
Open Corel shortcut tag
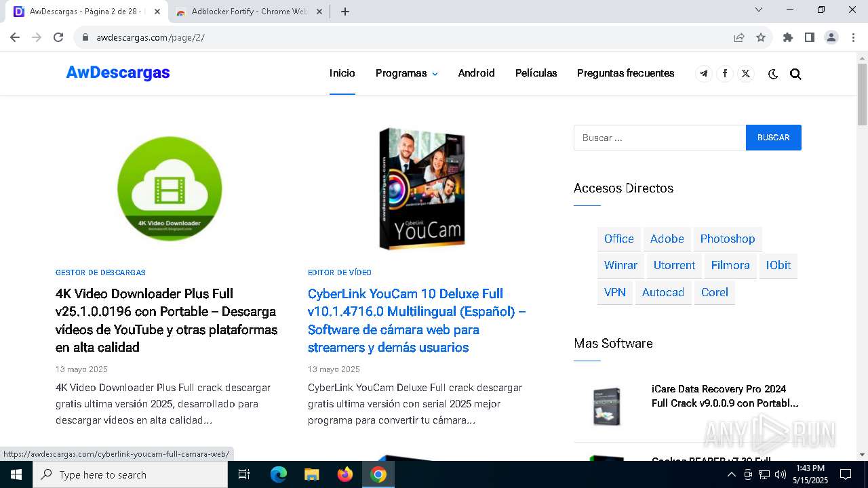[715, 292]
